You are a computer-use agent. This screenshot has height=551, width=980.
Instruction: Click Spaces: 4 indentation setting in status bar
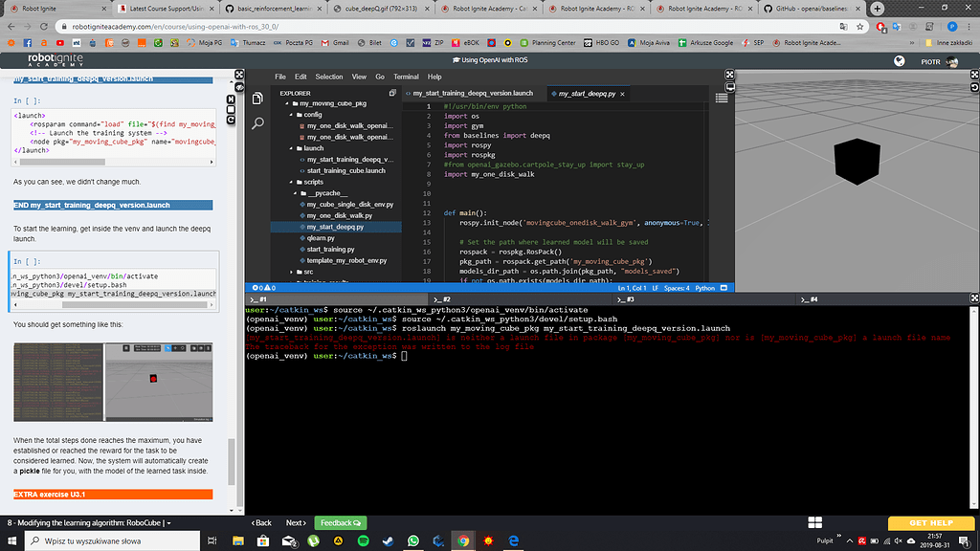676,286
